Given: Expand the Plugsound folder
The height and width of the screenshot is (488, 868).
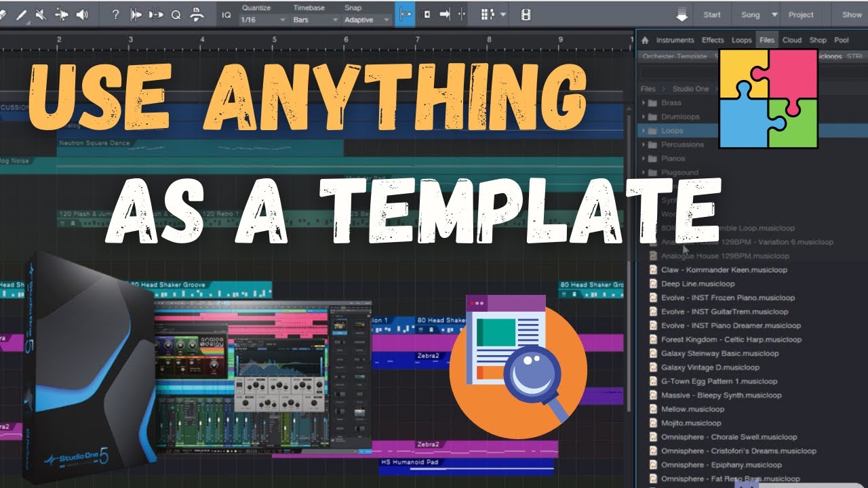Looking at the screenshot, I should click(x=644, y=172).
